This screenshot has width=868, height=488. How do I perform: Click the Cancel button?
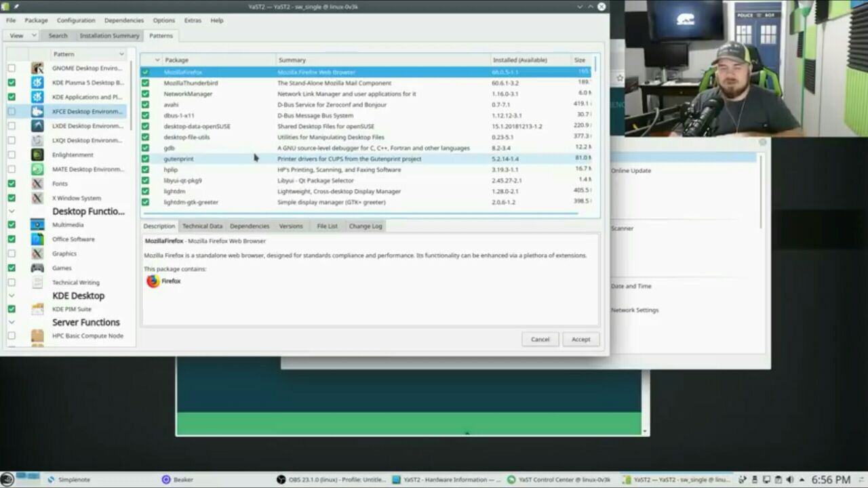pos(540,339)
